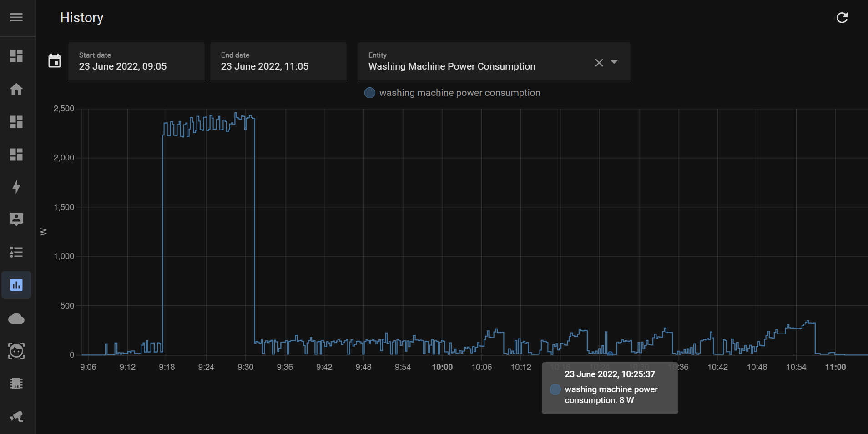868x434 pixels.
Task: Click the 9:30 time axis label
Action: (246, 367)
